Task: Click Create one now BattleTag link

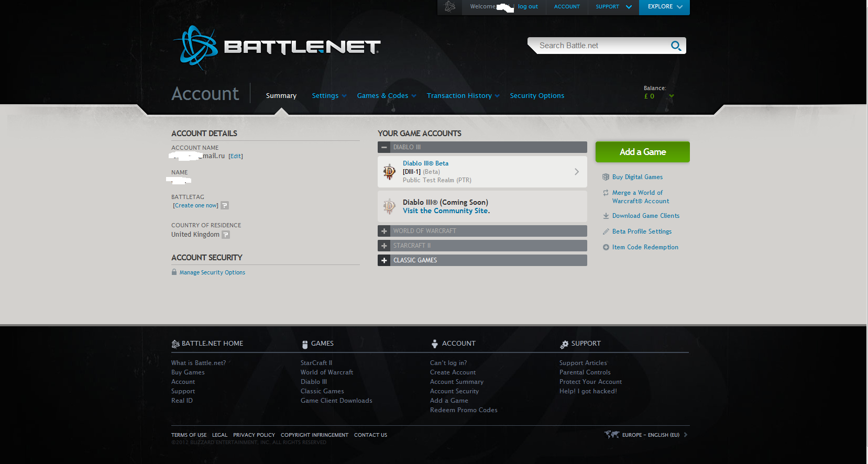Action: point(196,205)
